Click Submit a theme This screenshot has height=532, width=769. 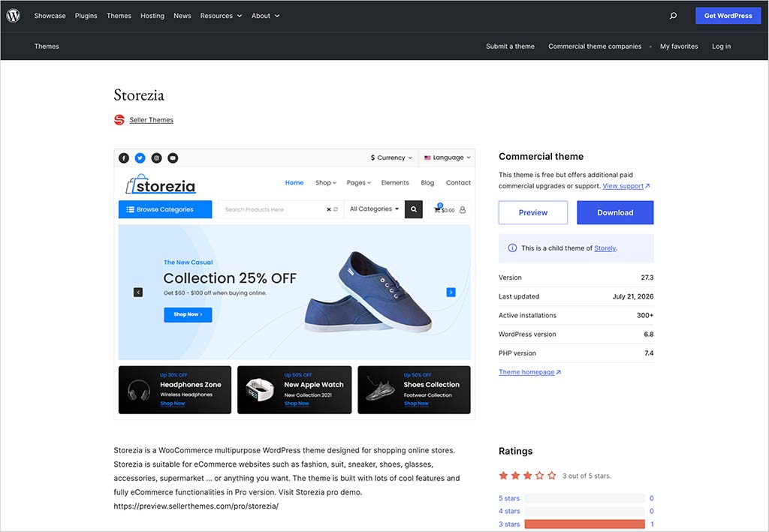tap(510, 46)
